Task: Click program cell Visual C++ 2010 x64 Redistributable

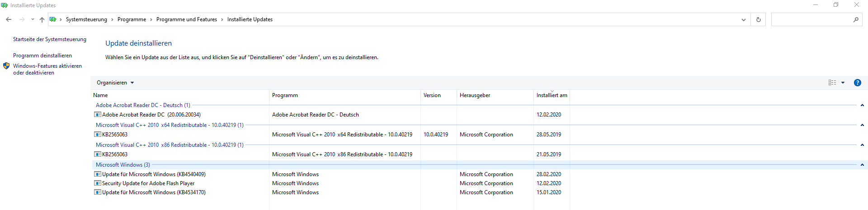Action: point(342,135)
